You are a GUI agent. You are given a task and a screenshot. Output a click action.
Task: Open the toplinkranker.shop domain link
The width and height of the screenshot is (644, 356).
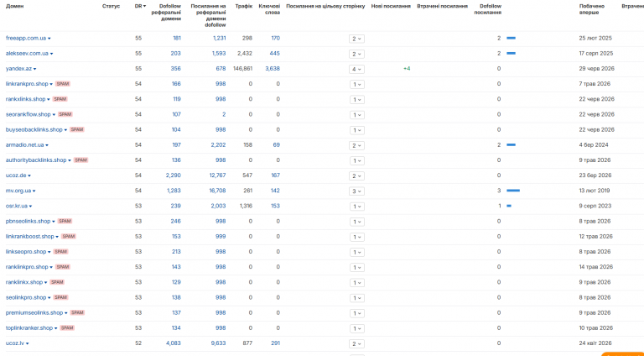[x=29, y=328]
